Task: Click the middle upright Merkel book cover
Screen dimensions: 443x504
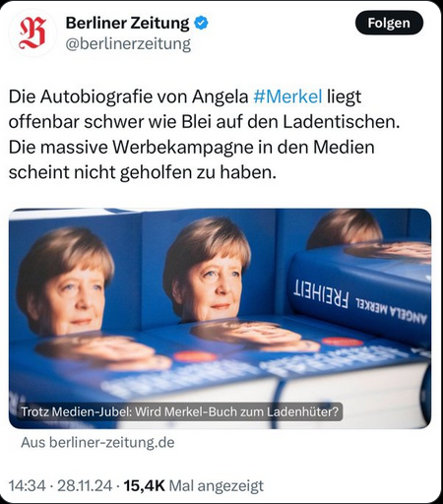Action: pos(209,268)
